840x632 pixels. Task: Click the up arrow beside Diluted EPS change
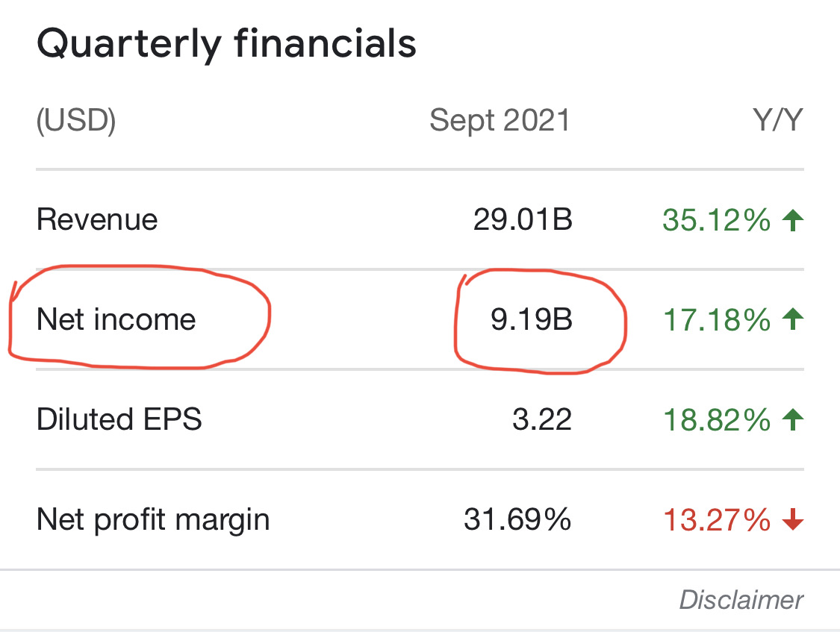coord(792,419)
